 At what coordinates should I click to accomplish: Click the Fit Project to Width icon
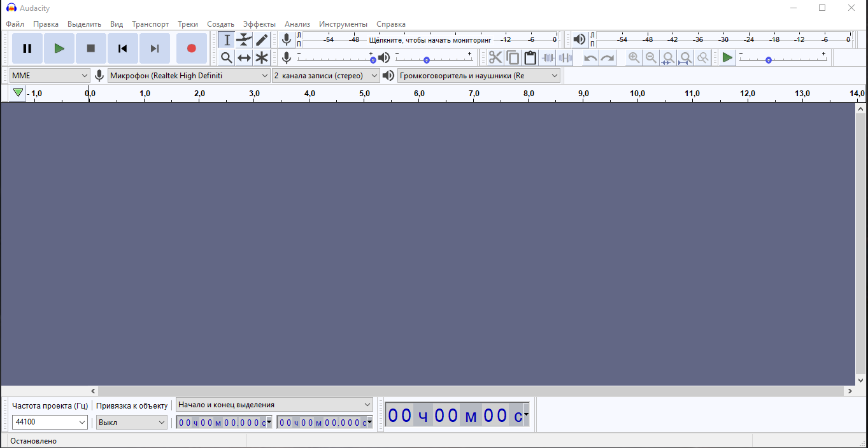[x=685, y=58]
